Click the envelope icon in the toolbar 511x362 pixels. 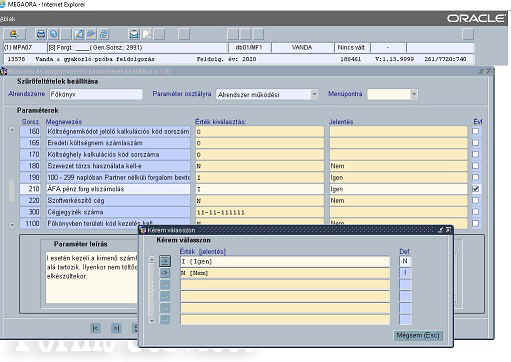tap(134, 34)
